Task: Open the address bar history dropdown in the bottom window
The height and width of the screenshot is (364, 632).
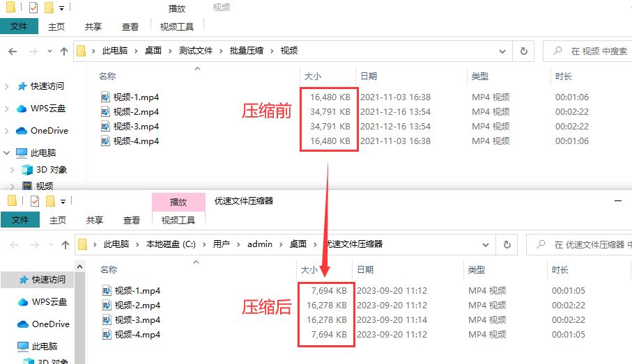Action: pyautogui.click(x=486, y=244)
